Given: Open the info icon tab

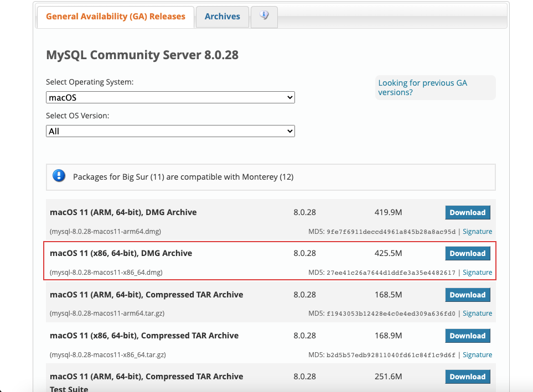Looking at the screenshot, I should point(264,16).
